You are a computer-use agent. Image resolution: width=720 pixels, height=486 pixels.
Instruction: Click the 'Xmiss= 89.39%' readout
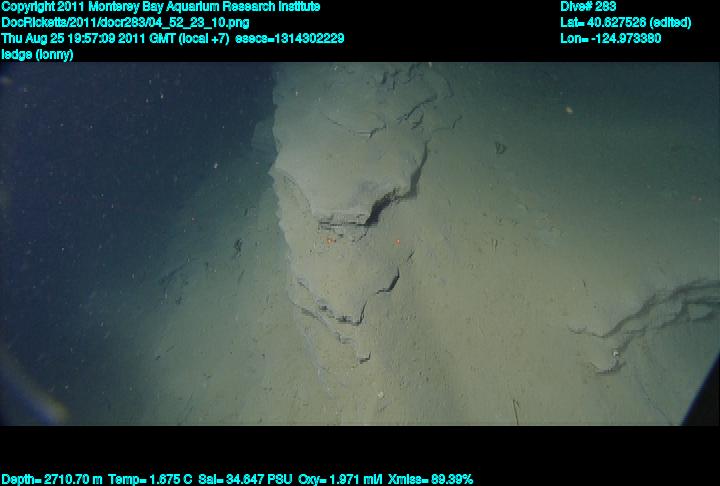(430, 480)
